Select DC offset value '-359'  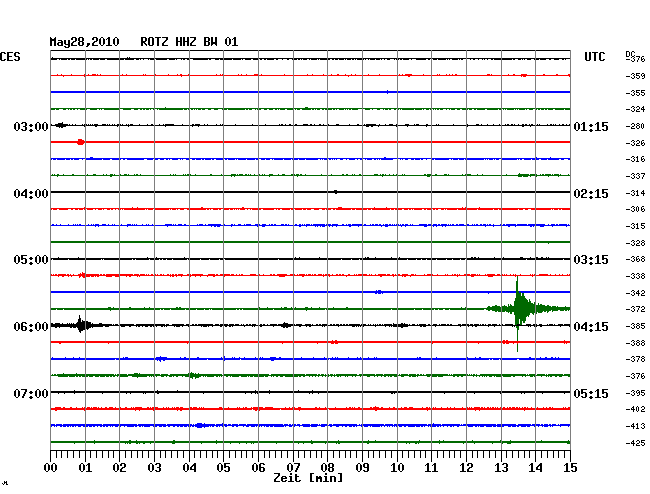635,76
